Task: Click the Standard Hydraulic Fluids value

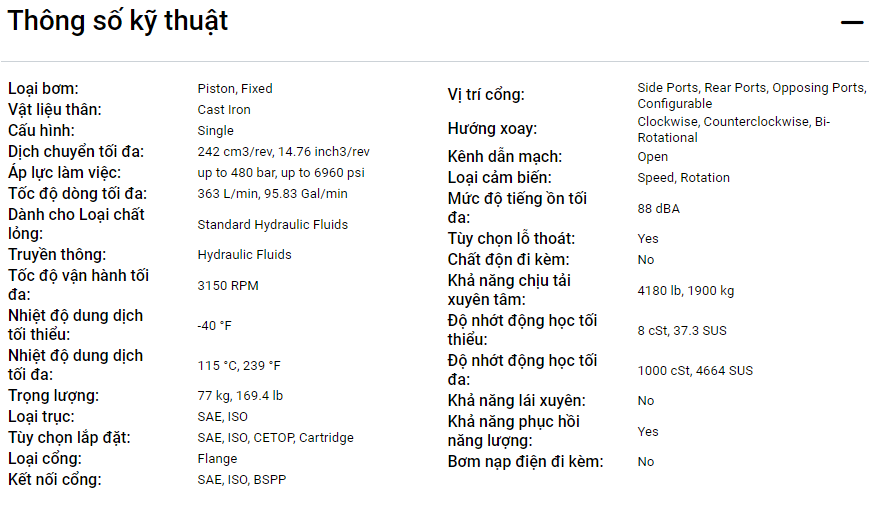Action: (x=272, y=224)
